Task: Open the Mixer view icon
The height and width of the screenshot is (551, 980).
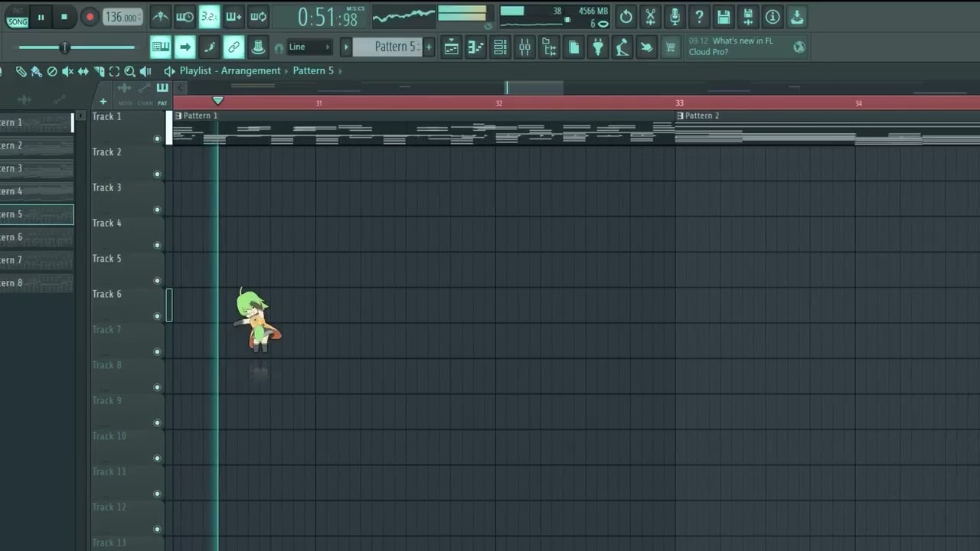Action: click(x=524, y=47)
